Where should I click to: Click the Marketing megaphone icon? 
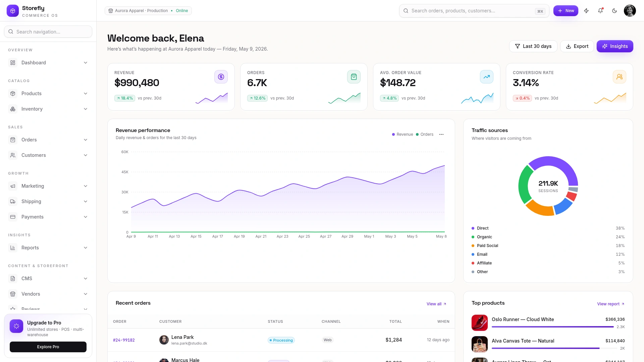pyautogui.click(x=13, y=186)
